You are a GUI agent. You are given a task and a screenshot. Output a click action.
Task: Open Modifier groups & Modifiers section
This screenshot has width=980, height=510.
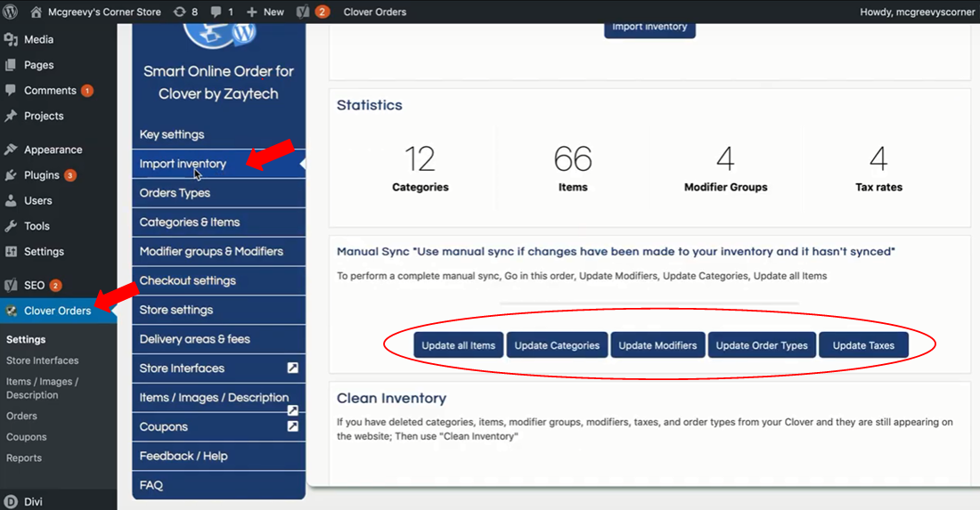coord(219,252)
